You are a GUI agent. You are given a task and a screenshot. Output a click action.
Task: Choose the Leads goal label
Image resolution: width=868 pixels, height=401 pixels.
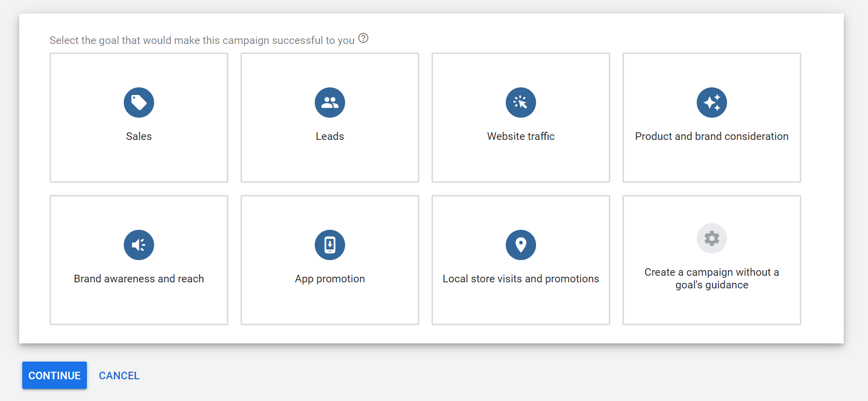click(330, 136)
